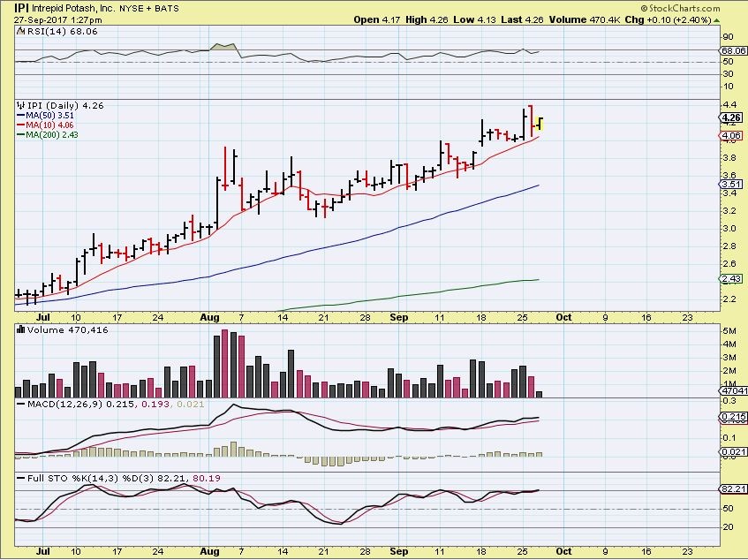Click the 4.26 last price tag on axis
This screenshot has width=748, height=560.
pyautogui.click(x=730, y=117)
